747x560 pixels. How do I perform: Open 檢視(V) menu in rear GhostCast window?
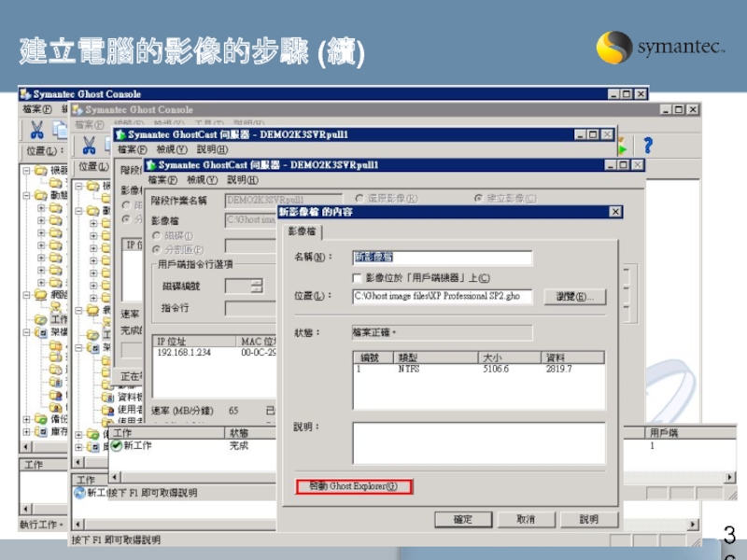pos(172,149)
